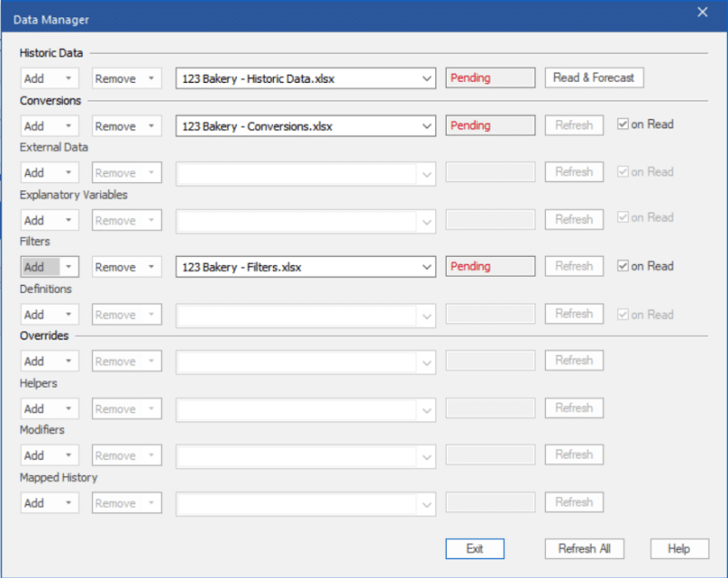Click the Add button under Mapped History
This screenshot has height=578, width=728.
click(x=36, y=502)
